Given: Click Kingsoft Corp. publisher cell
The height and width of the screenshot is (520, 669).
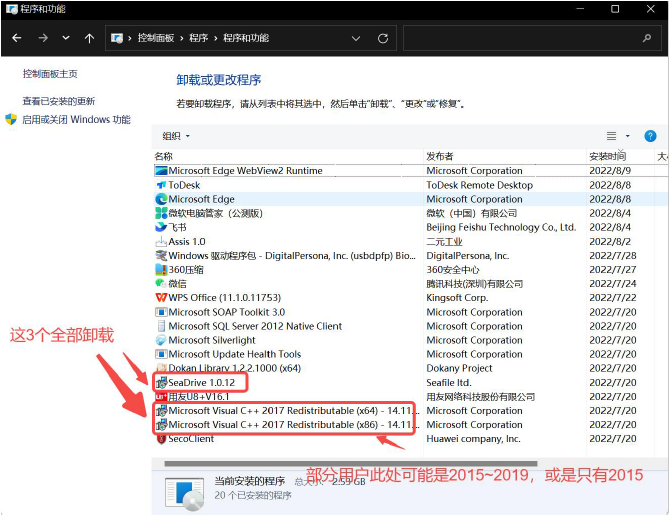Looking at the screenshot, I should coord(457,298).
